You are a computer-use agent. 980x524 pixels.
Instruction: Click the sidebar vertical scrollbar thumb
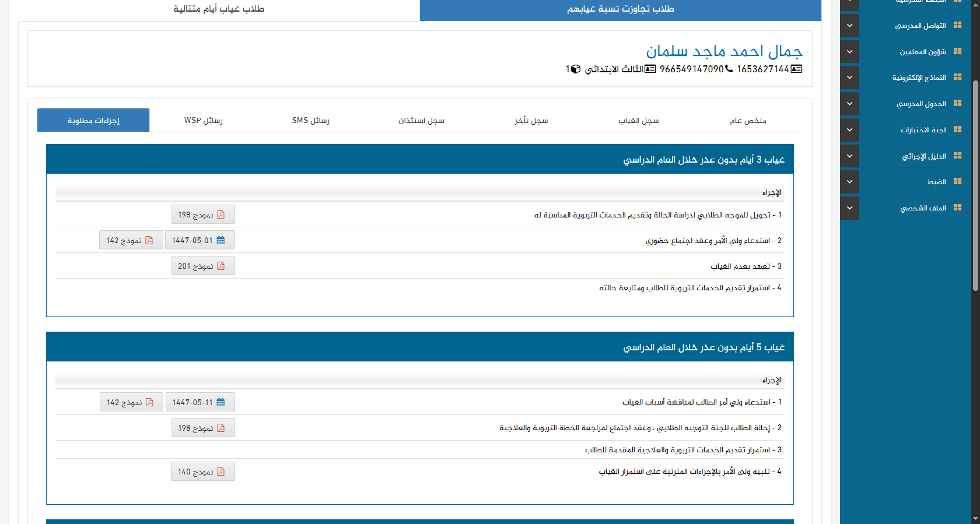[x=975, y=185]
